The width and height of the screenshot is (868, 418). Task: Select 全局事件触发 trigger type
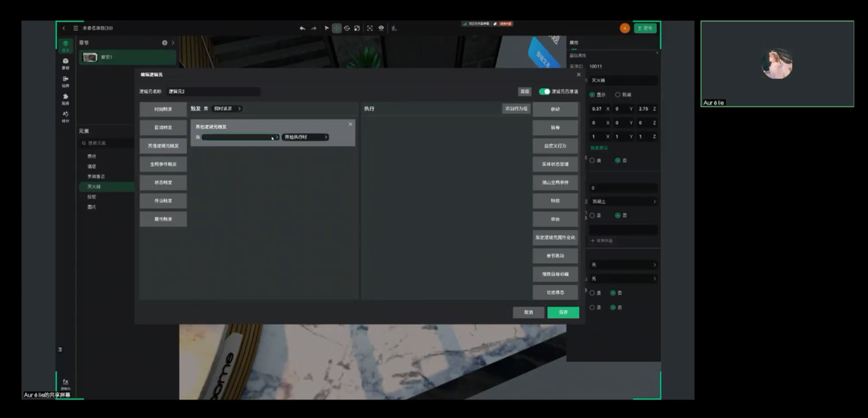pos(163,164)
